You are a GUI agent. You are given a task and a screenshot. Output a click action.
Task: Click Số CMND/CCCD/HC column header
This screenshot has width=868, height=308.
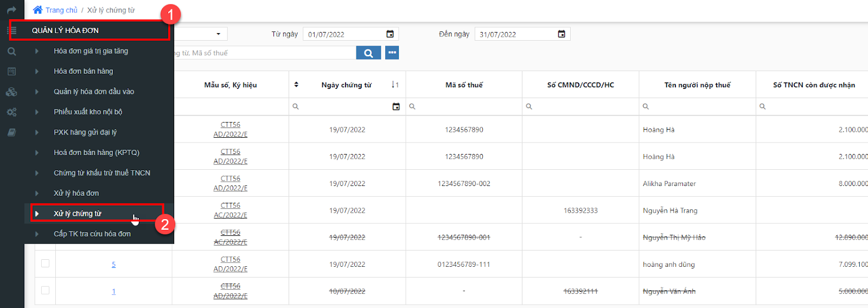pyautogui.click(x=580, y=85)
